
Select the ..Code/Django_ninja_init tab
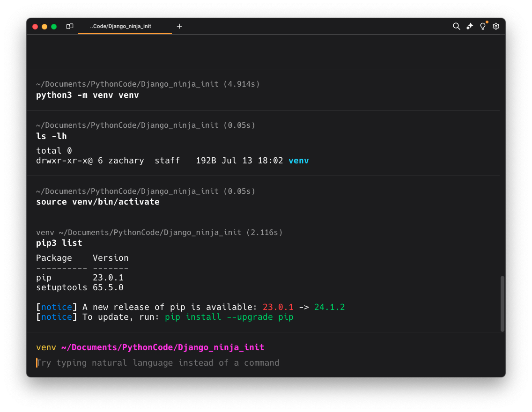click(x=121, y=26)
